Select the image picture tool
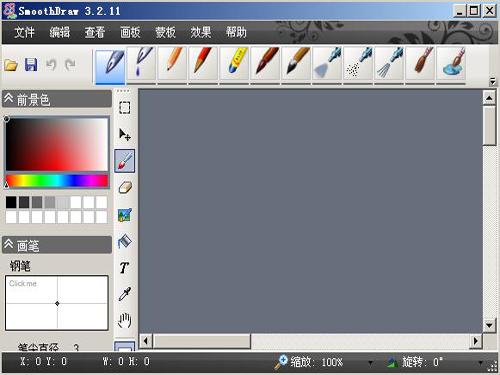500x375 pixels. coord(125,215)
